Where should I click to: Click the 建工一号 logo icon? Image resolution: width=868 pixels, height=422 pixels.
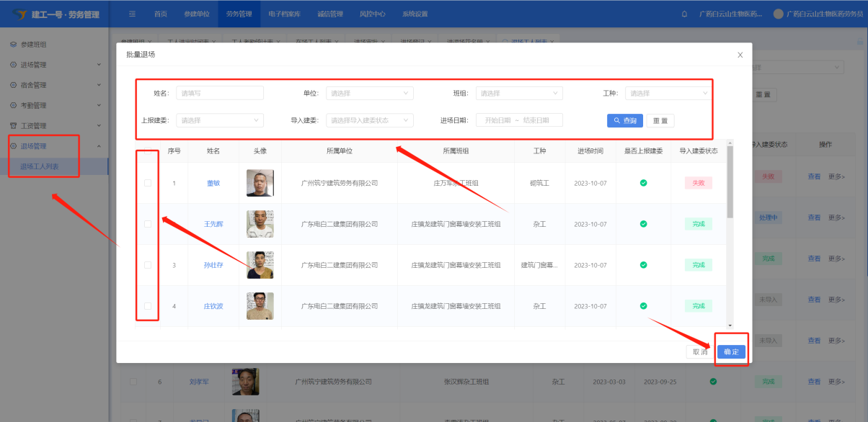click(x=19, y=14)
